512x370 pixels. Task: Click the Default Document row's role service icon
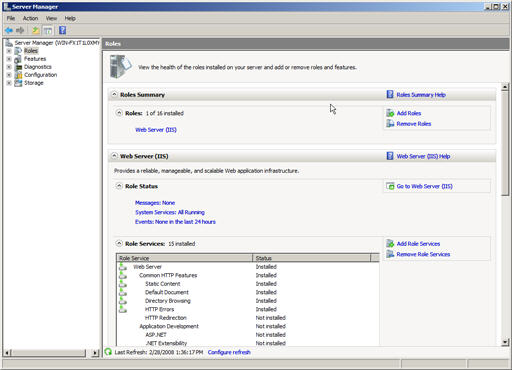point(123,292)
